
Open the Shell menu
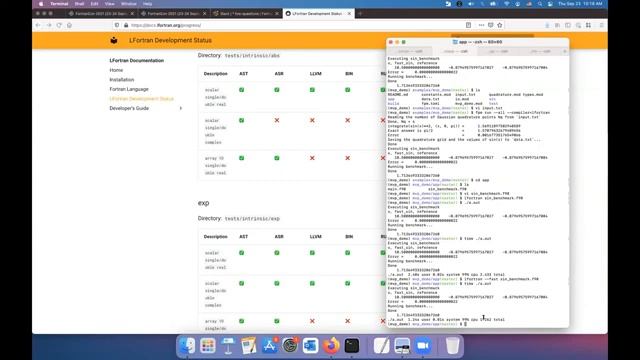(x=79, y=4)
